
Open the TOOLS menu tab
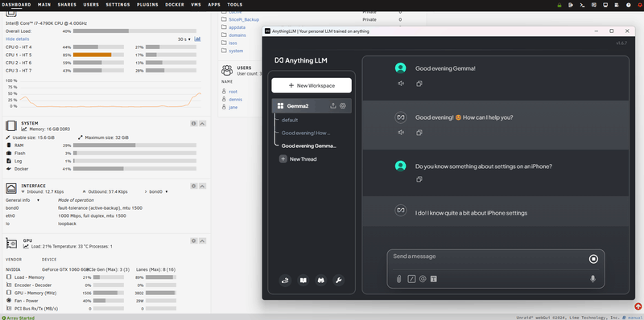[x=234, y=5]
